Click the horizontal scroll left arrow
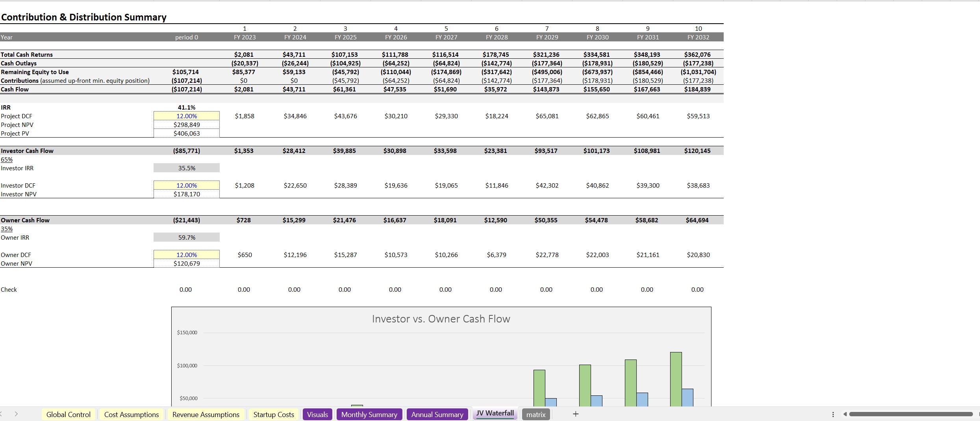 pyautogui.click(x=845, y=414)
